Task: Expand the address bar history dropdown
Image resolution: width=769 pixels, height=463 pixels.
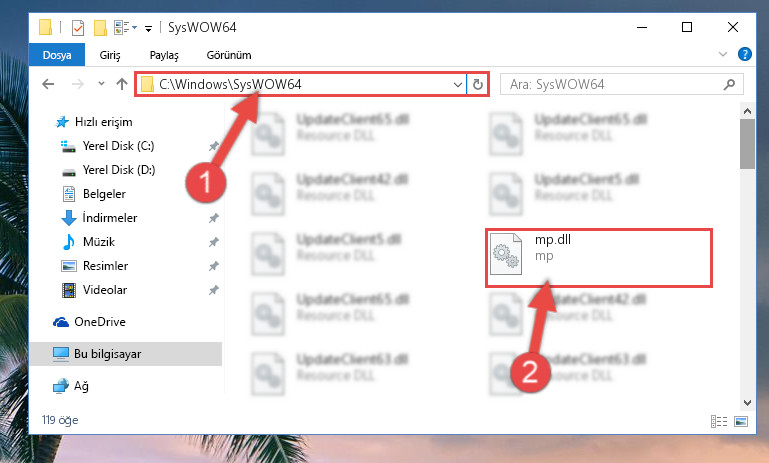Action: (x=458, y=84)
